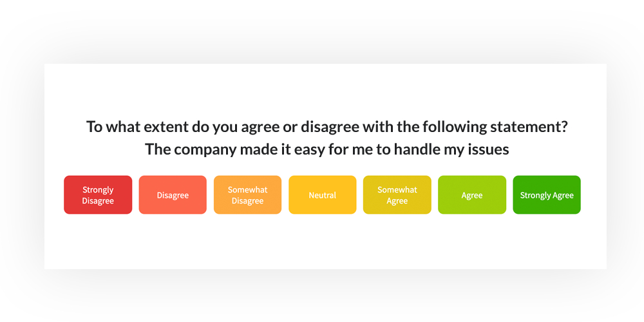This screenshot has width=644, height=322.
Task: Rate the statement as Neutral
Action: (x=323, y=194)
